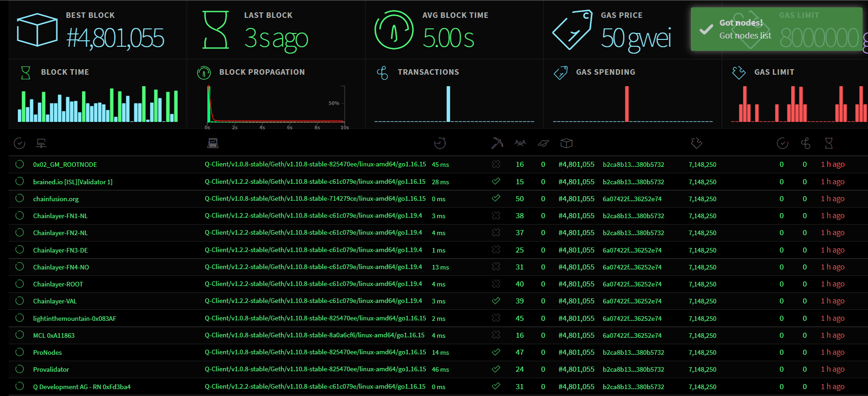Click the Best Block cube icon
The image size is (868, 396).
pyautogui.click(x=37, y=30)
